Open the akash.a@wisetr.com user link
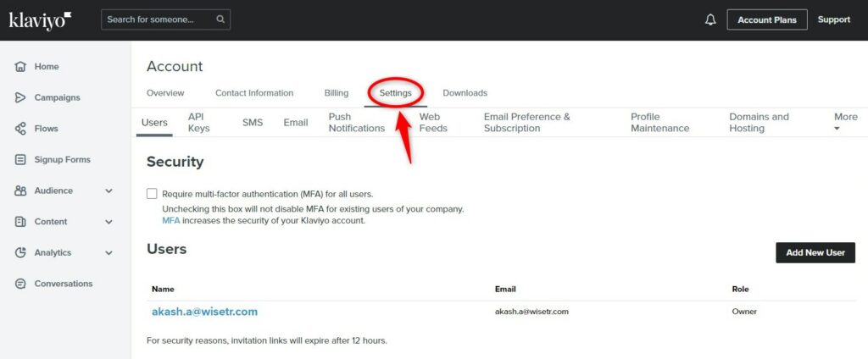This screenshot has width=868, height=359. (205, 312)
